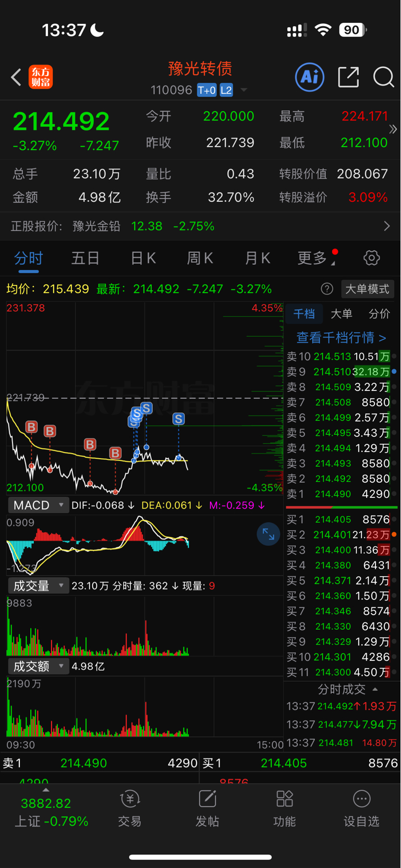Tap the Wi-Fi status icon

323,30
